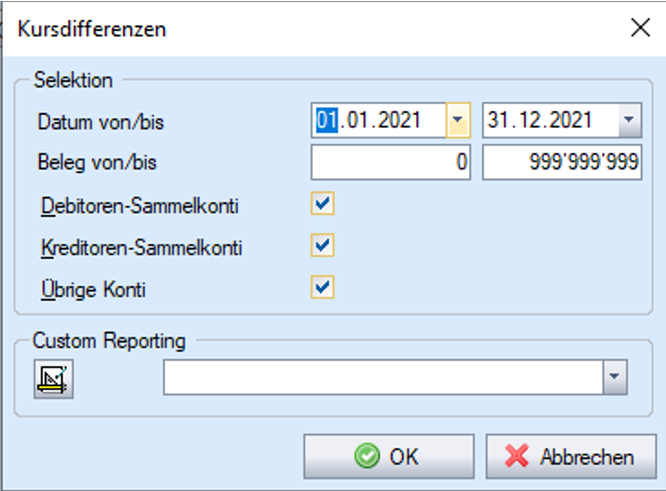Screen dimensions: 666x491
Task: Cancel using the Abbrechen button
Action: [571, 457]
